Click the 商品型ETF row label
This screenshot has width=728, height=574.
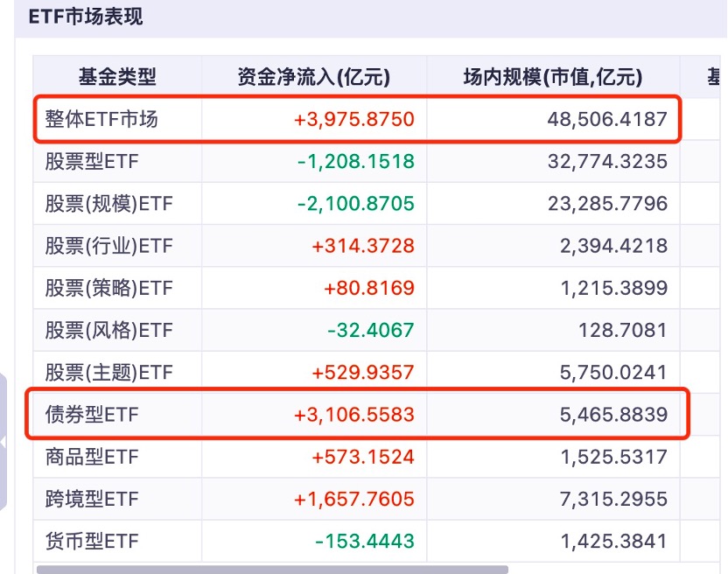tap(92, 457)
